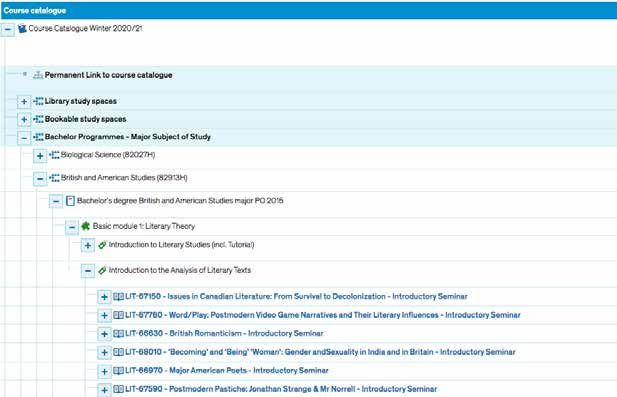Click the structure icon beside Library study spaces

[x=38, y=101]
